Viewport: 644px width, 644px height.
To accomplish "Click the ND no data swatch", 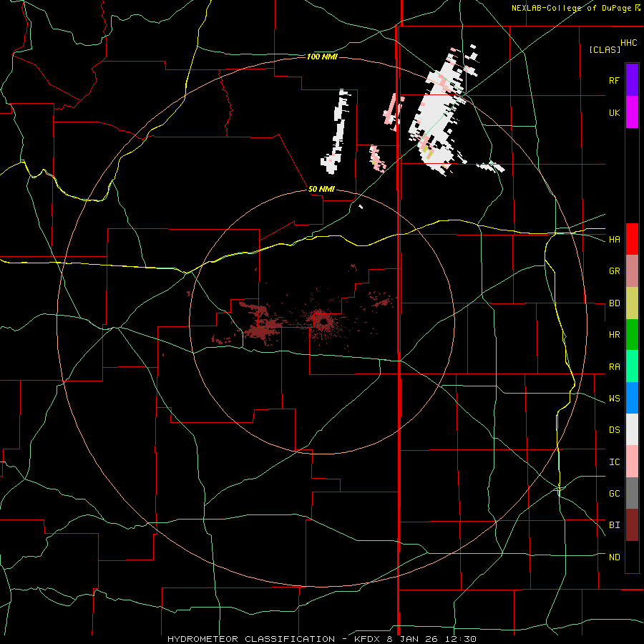I will click(632, 557).
